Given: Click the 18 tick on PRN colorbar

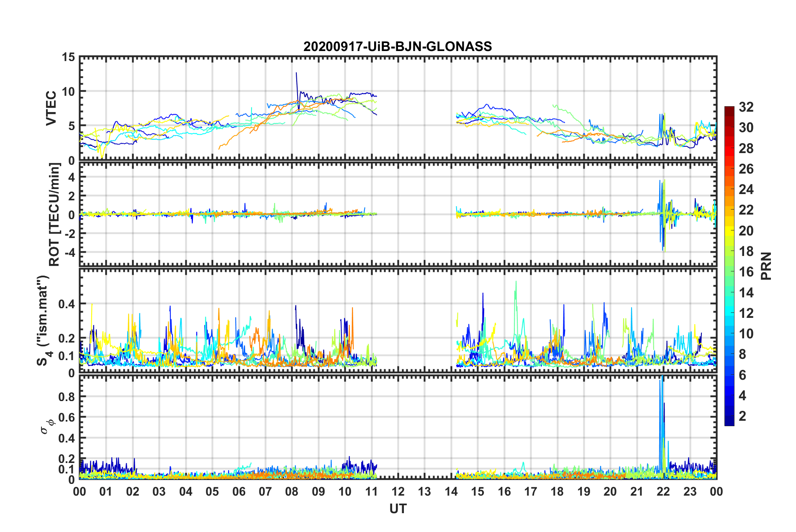Looking at the screenshot, I should (746, 251).
